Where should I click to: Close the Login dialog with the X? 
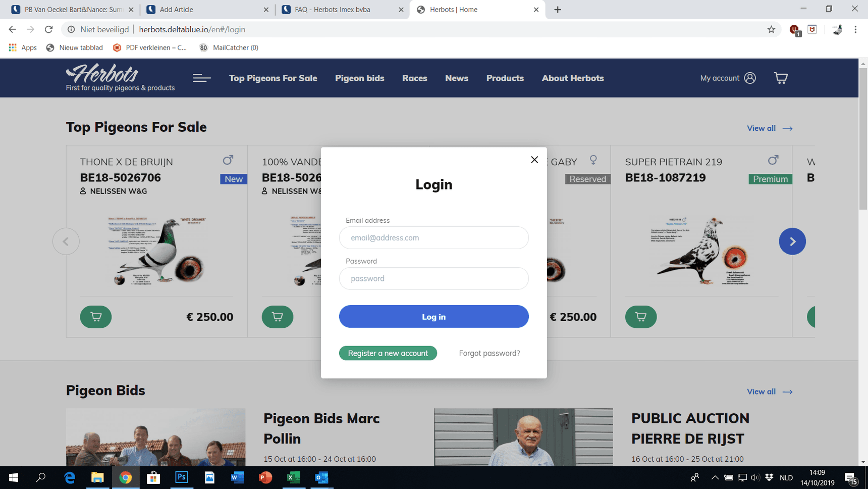coord(534,160)
